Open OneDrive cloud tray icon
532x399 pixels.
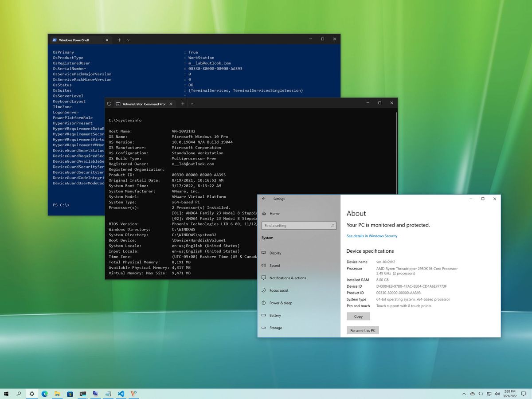click(x=473, y=394)
